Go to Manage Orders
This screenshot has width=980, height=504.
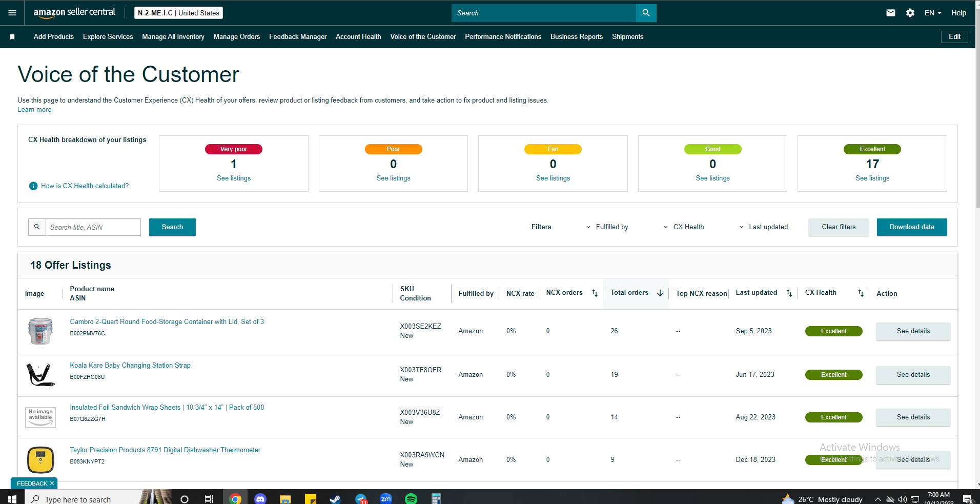click(237, 36)
